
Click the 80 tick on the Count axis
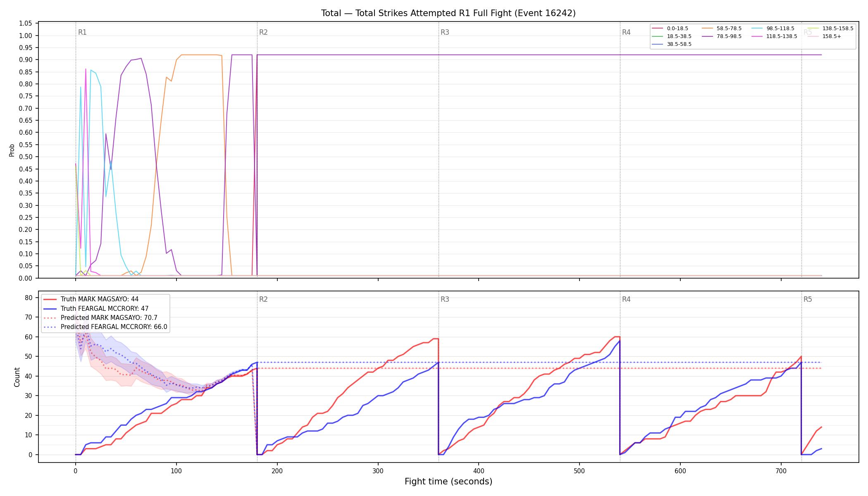(x=29, y=298)
